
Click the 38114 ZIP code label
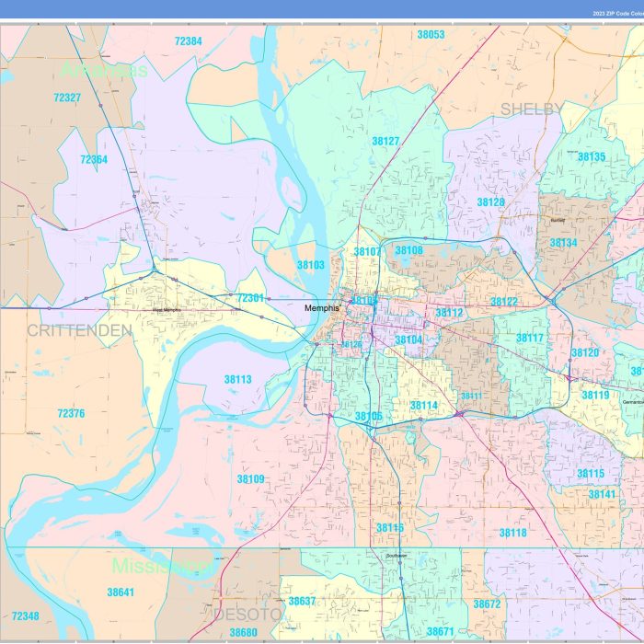point(424,406)
